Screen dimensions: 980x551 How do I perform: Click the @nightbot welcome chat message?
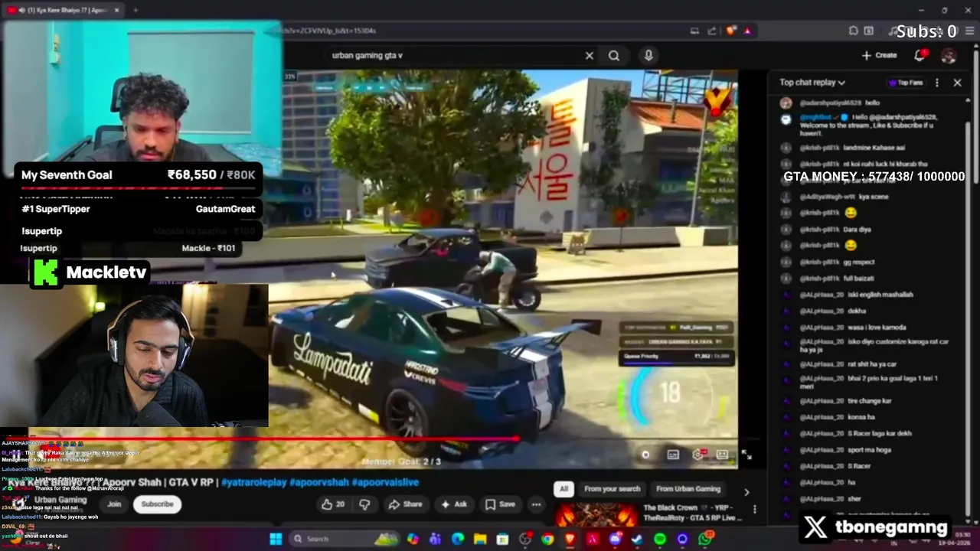pos(868,125)
